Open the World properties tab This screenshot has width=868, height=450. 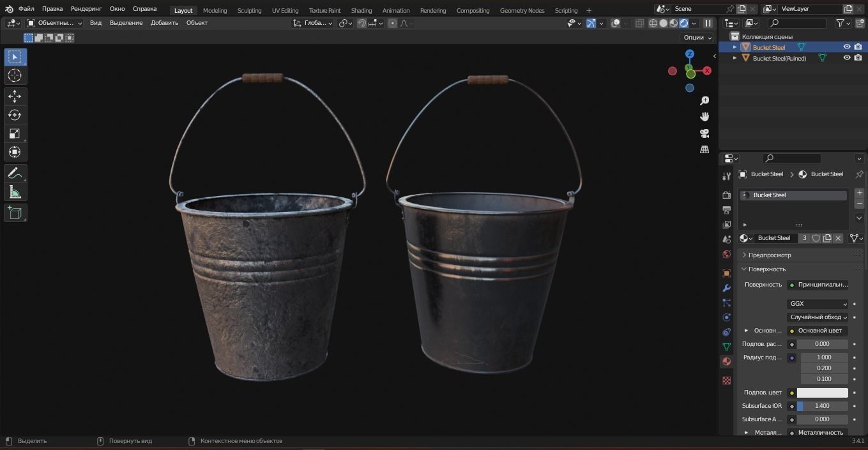pyautogui.click(x=726, y=254)
